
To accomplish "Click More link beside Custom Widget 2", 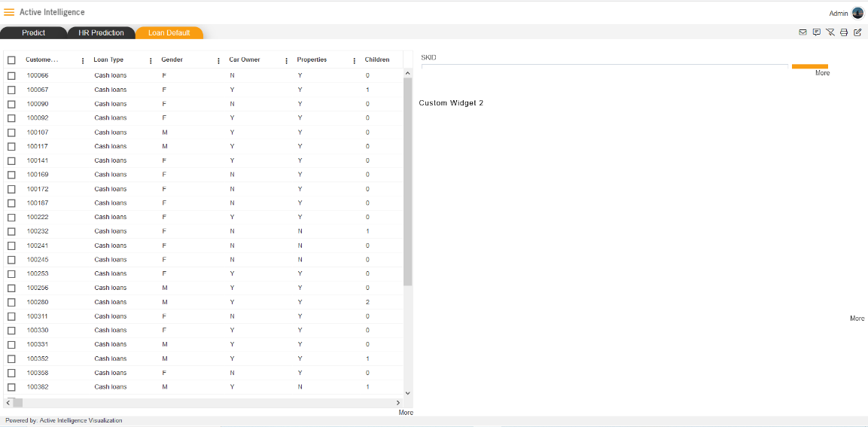I will [857, 319].
